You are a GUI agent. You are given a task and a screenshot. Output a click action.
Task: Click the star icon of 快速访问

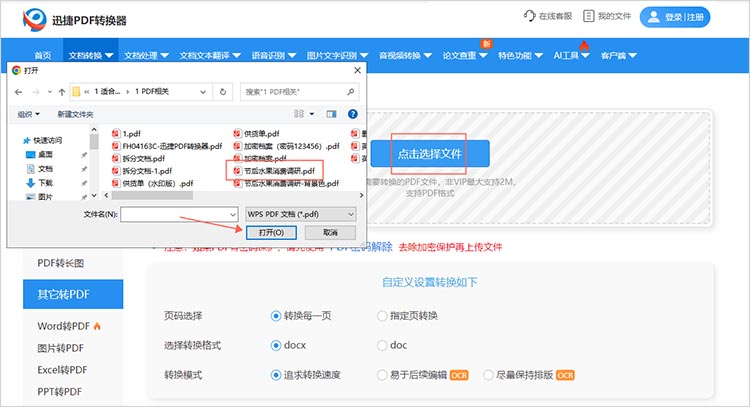[x=27, y=140]
